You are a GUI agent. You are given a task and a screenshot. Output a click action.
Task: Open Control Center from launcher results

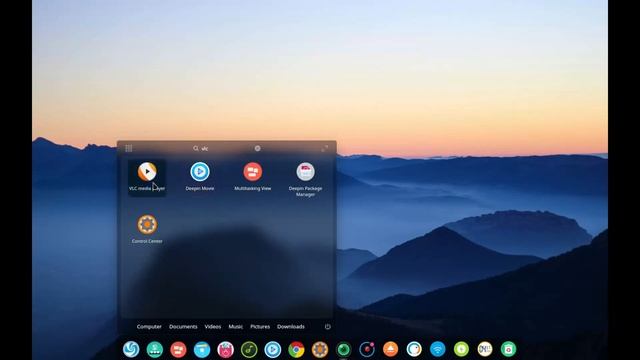point(147,229)
